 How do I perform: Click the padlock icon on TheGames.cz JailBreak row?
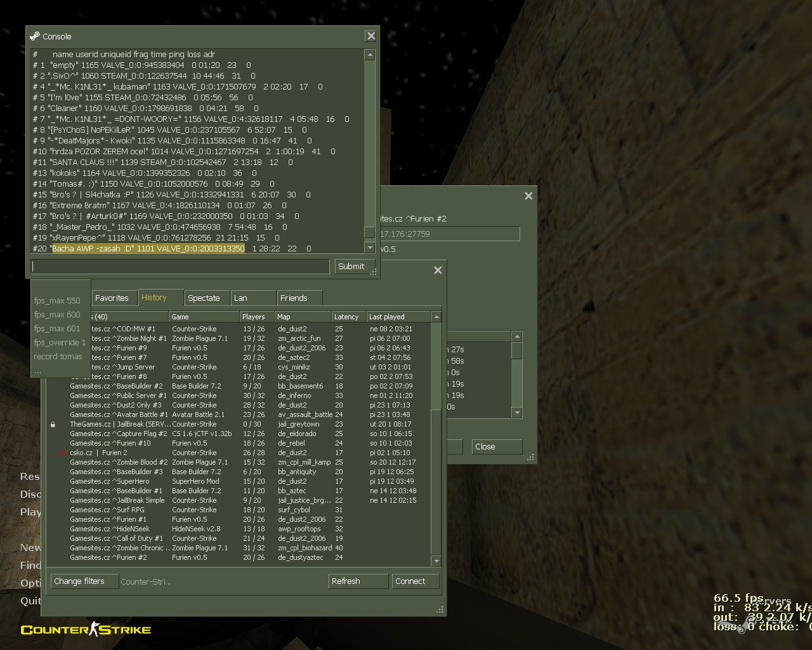53,425
